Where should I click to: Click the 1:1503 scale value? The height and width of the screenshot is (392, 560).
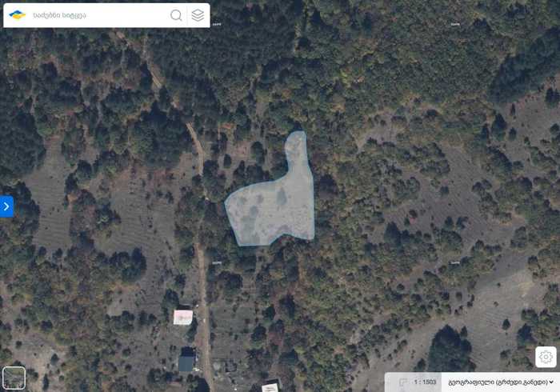point(425,382)
